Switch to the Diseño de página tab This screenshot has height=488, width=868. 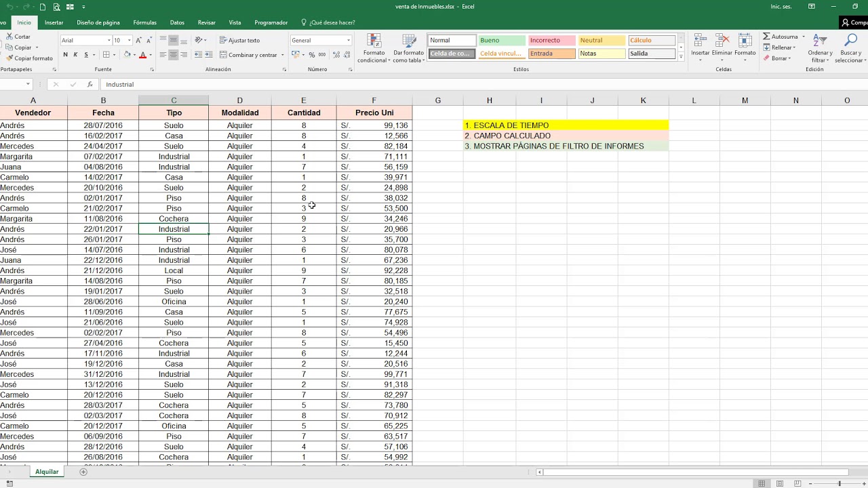point(98,22)
